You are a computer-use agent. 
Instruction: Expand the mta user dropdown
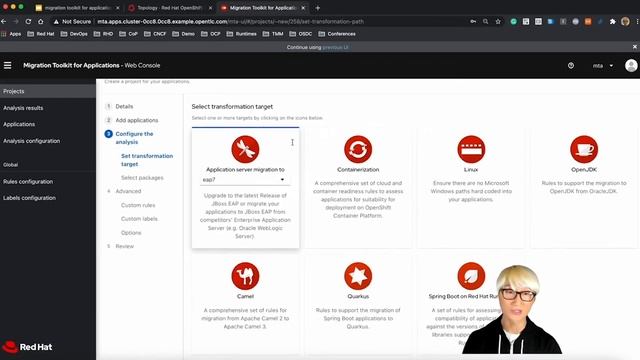click(x=603, y=65)
